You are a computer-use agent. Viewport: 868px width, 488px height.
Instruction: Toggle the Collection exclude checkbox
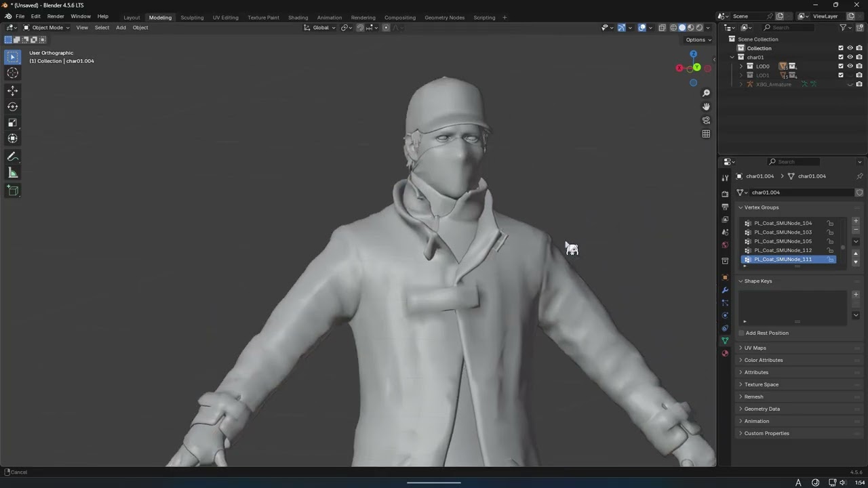click(841, 48)
